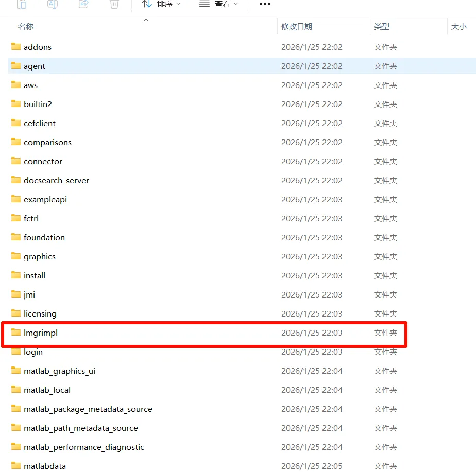
Task: Click the Delete trash icon
Action: point(114,4)
